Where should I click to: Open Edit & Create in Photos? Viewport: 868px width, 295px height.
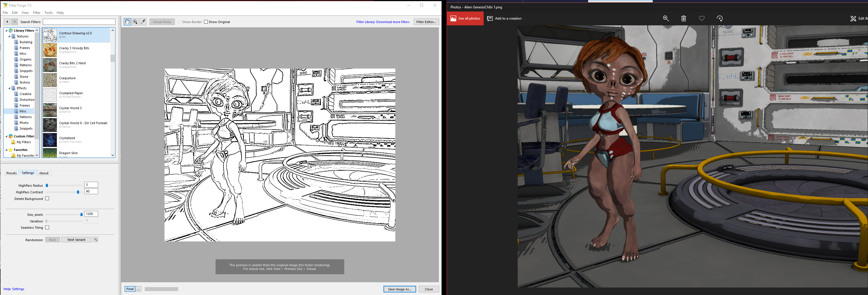pos(858,18)
